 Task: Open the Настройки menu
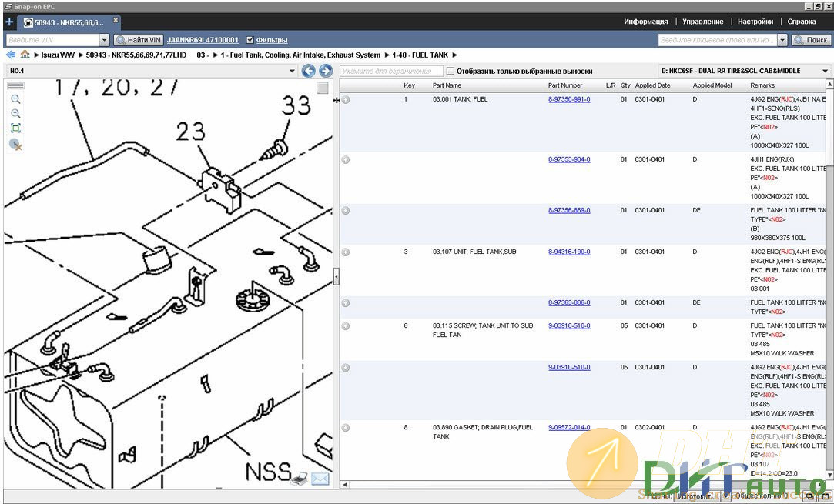tap(755, 22)
